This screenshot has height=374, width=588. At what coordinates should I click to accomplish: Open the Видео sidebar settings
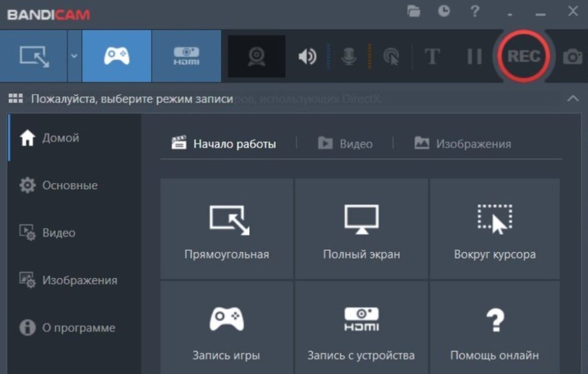tap(75, 233)
